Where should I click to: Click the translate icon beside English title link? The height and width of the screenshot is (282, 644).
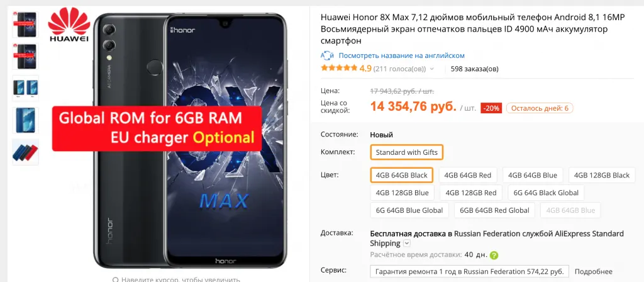[327, 55]
